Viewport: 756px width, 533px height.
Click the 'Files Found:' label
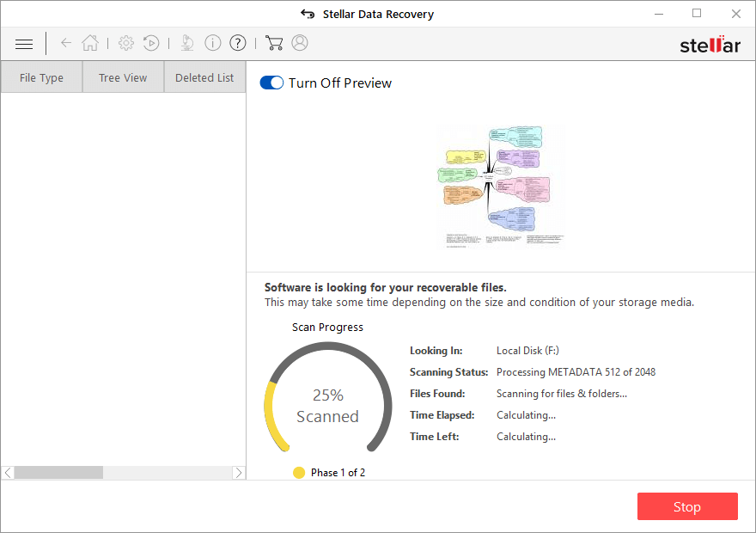[437, 394]
